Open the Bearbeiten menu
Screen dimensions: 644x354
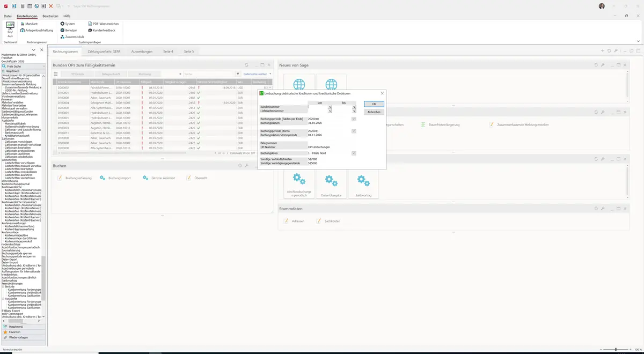tap(50, 16)
